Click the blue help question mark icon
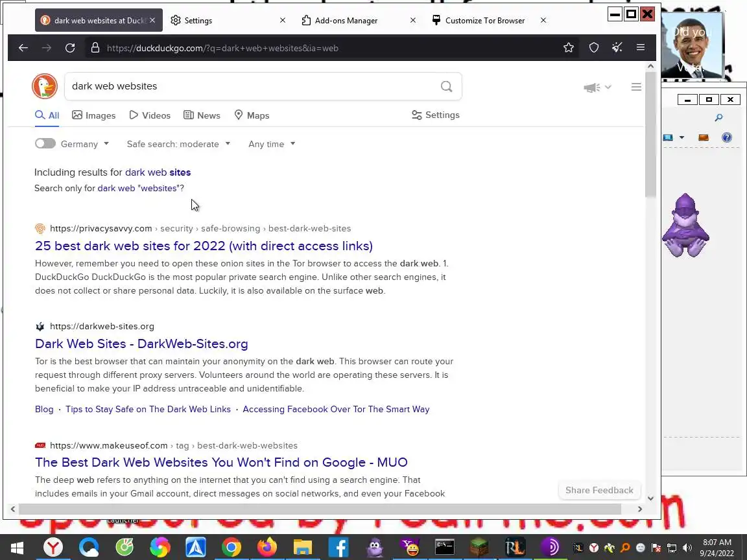The width and height of the screenshot is (747, 560). (x=726, y=137)
